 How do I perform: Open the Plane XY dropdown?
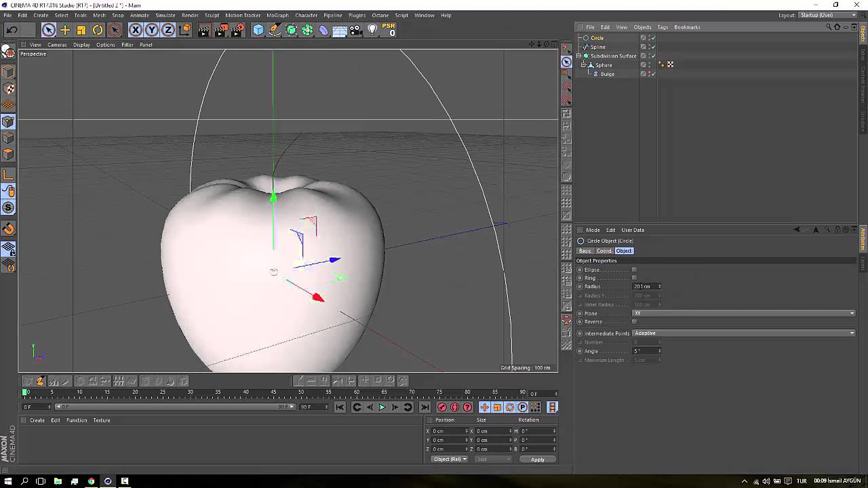(x=744, y=313)
